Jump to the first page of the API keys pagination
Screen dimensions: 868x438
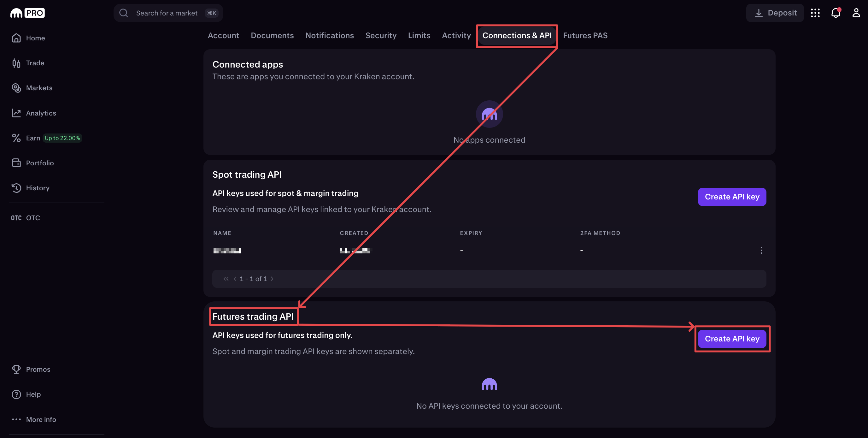pyautogui.click(x=226, y=279)
